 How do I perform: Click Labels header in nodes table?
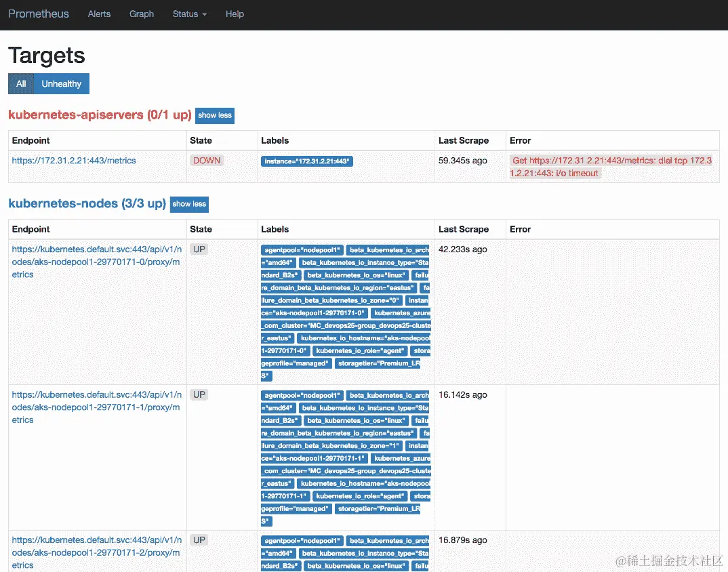[275, 229]
